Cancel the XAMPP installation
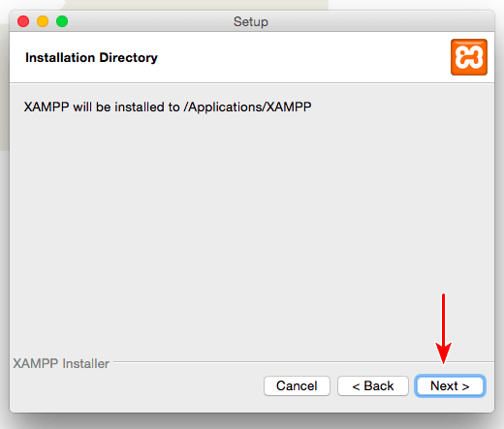This screenshot has height=429, width=504. (297, 385)
